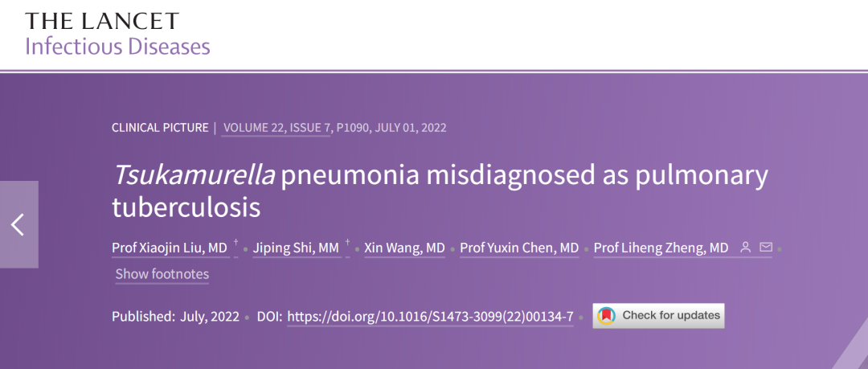Click the dagger footnote after Xiaojin Liu
This screenshot has height=369, width=868.
point(236,243)
